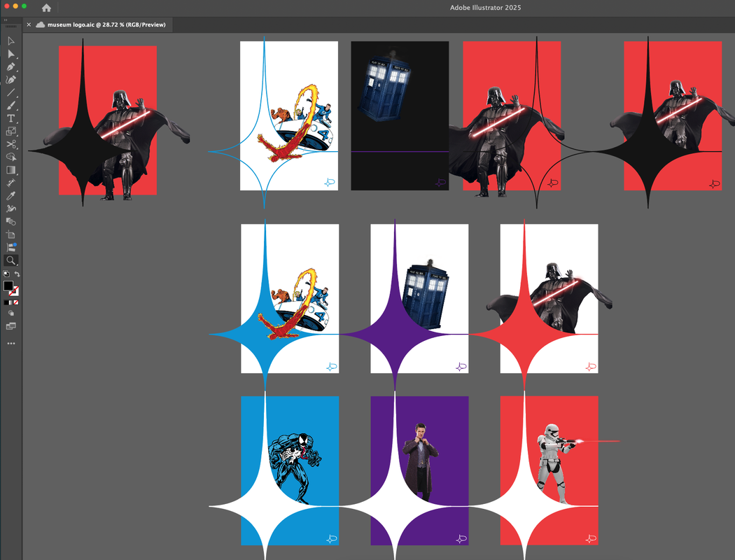This screenshot has height=560, width=735.
Task: Click the black Fill color box
Action: 8,286
